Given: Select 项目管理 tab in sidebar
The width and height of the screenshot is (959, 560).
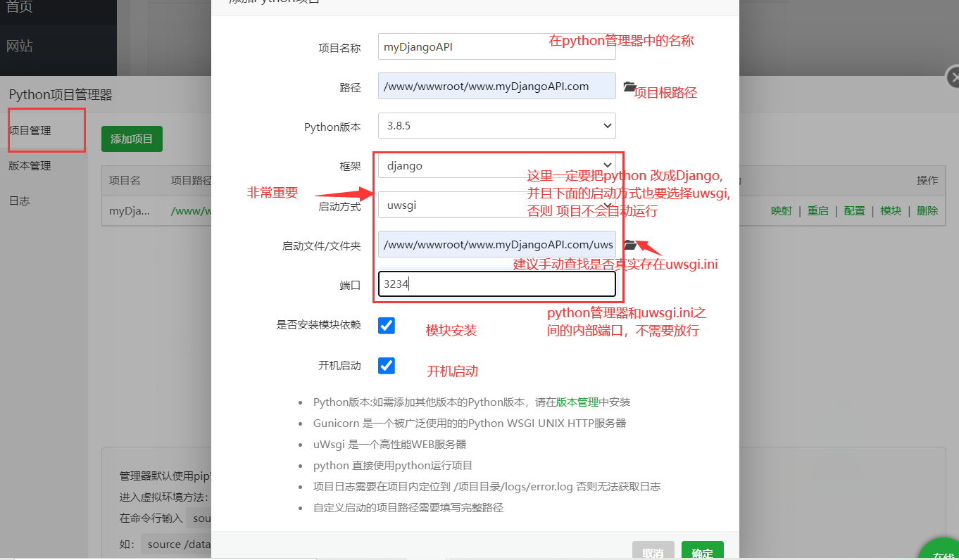Looking at the screenshot, I should click(x=30, y=131).
